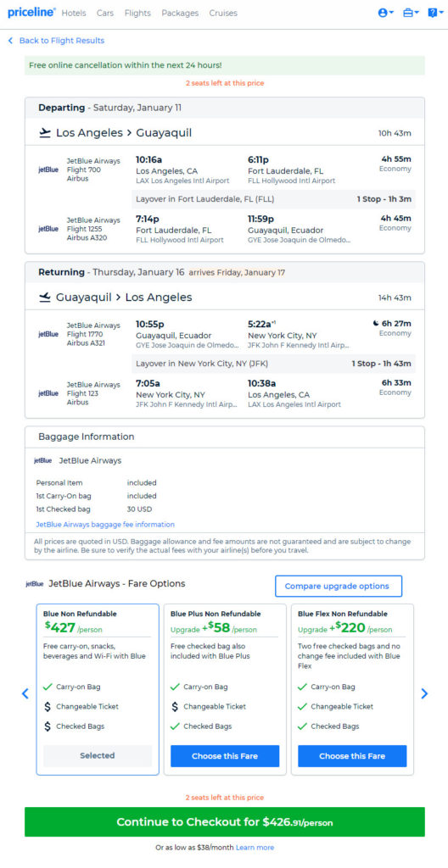Screen dimensions: 448x868
Task: Click the priceline logo
Action: pyautogui.click(x=31, y=12)
